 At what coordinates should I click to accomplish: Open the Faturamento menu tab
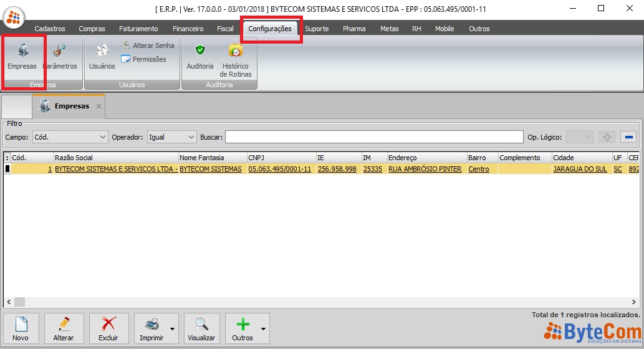(138, 29)
